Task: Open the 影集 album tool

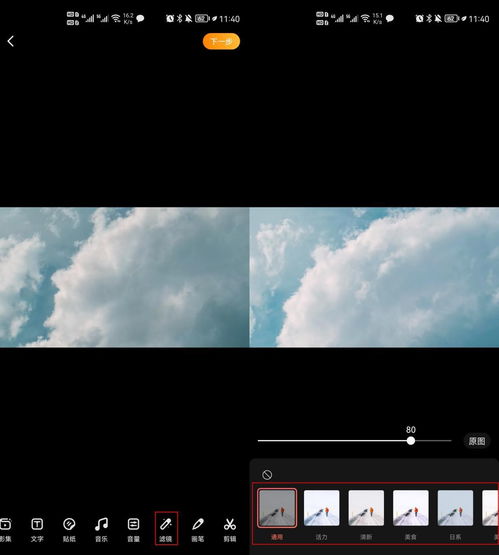Action: point(5,530)
